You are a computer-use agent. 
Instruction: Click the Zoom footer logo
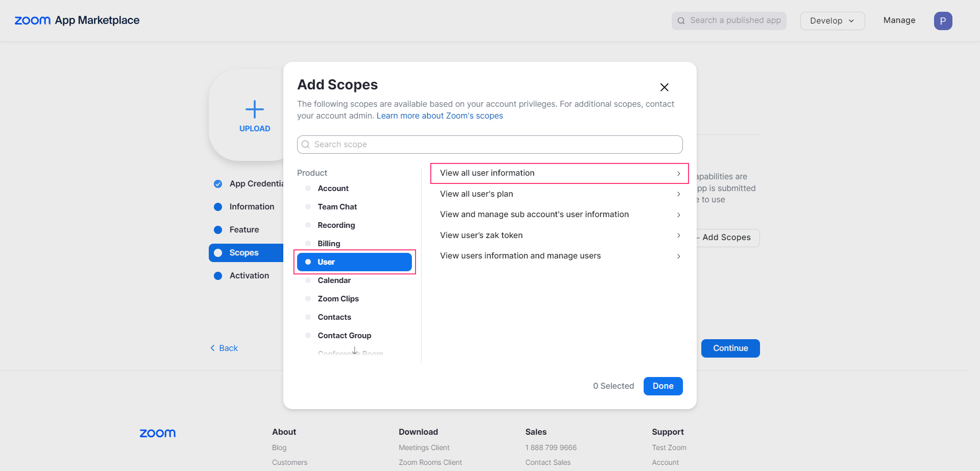point(158,433)
